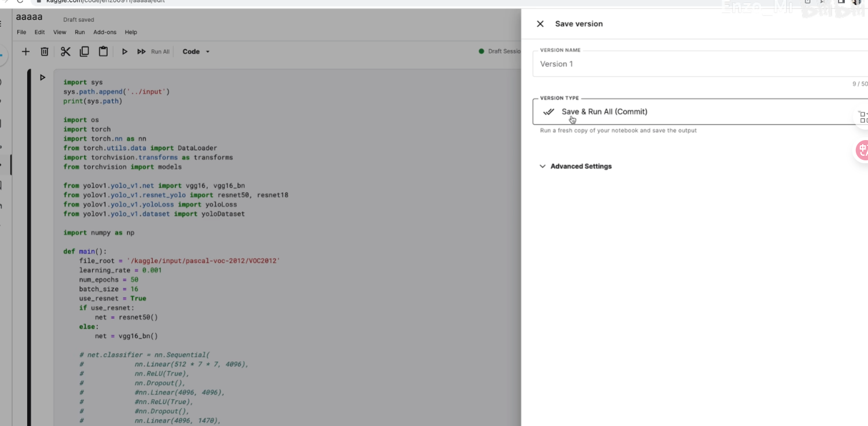Open the File menu
The width and height of the screenshot is (868, 426).
click(x=21, y=32)
